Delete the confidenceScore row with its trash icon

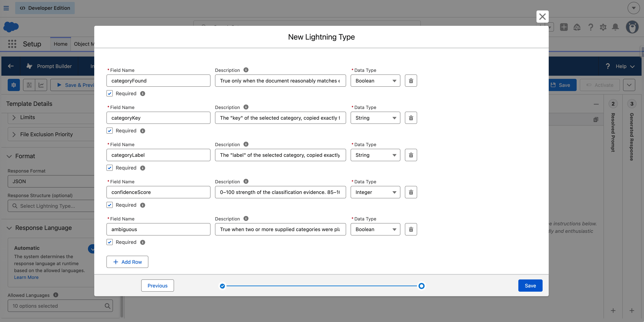pyautogui.click(x=411, y=192)
